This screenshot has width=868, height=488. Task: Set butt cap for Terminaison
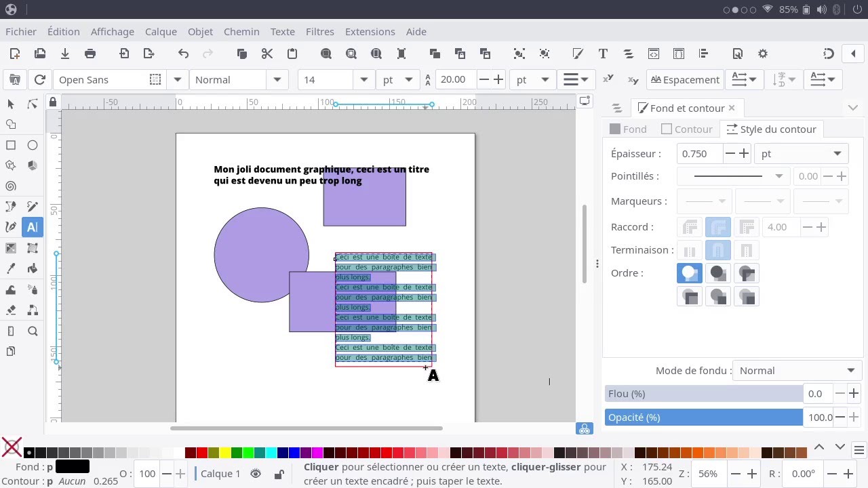[x=690, y=250]
